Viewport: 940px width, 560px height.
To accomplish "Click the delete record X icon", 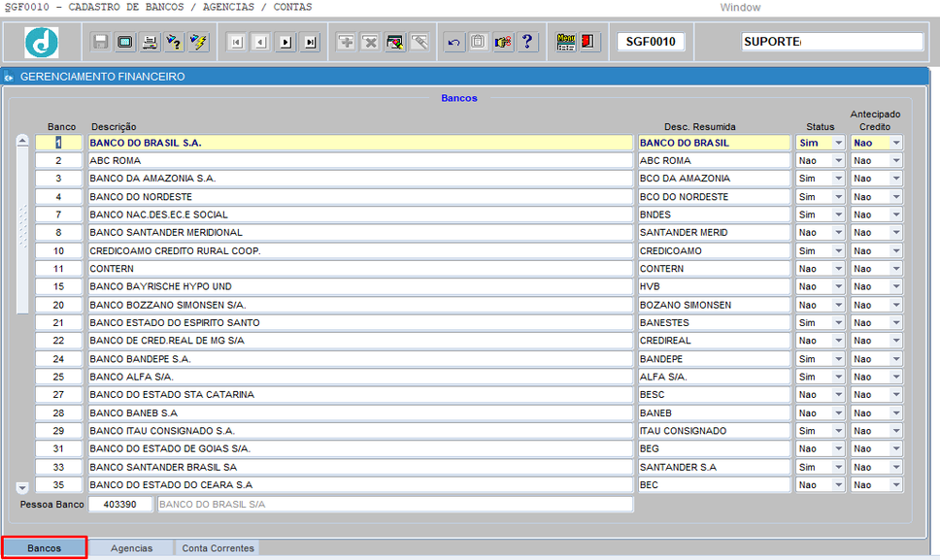I will (x=371, y=42).
